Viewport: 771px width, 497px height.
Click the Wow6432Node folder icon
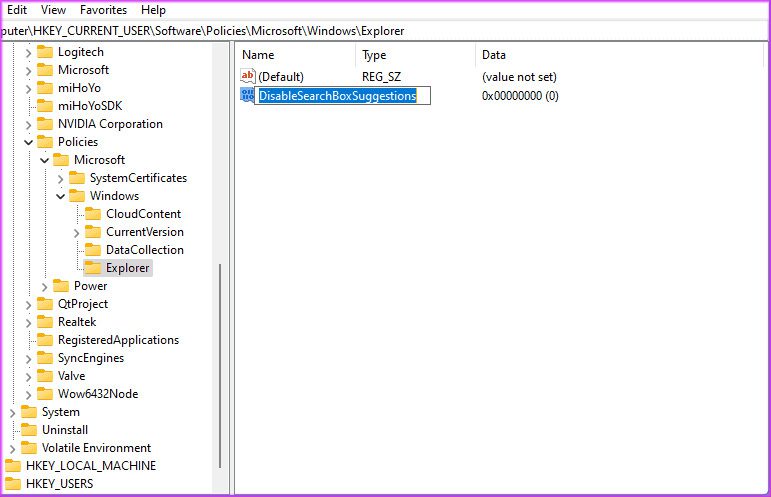(x=45, y=394)
